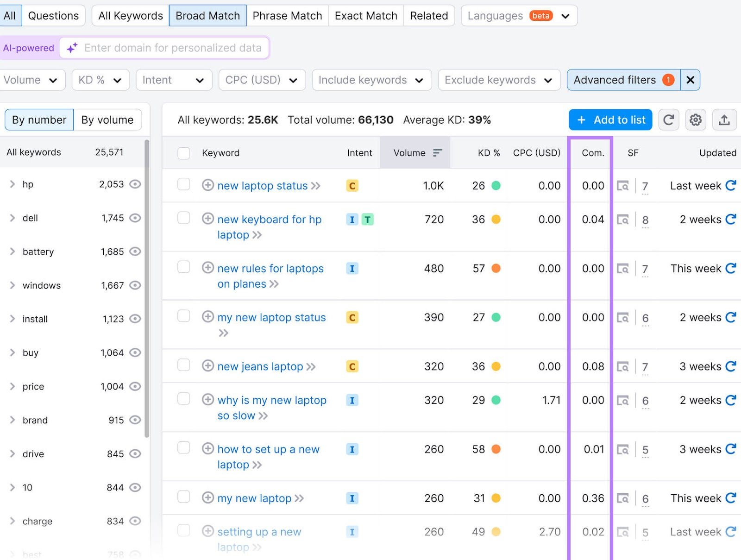Click the Commercial intent badge on 'new laptop status'
The image size is (741, 560).
point(352,185)
